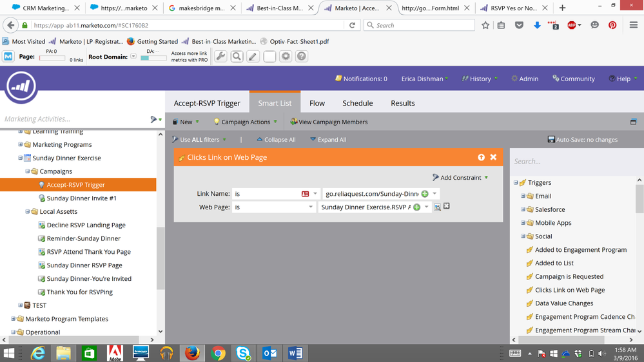Open the Community link
This screenshot has height=362, width=644.
click(574, 79)
